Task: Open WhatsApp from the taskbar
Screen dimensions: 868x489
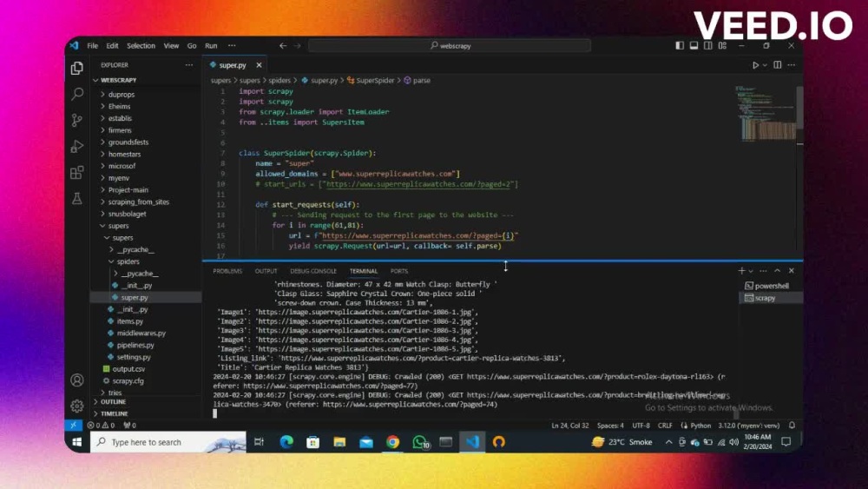Action: (x=419, y=442)
